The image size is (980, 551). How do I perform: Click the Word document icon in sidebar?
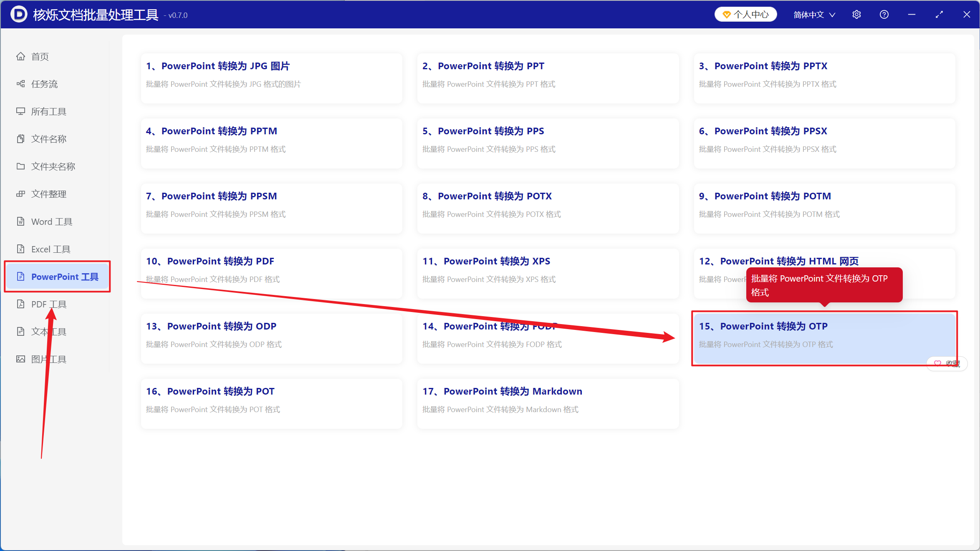pos(20,221)
